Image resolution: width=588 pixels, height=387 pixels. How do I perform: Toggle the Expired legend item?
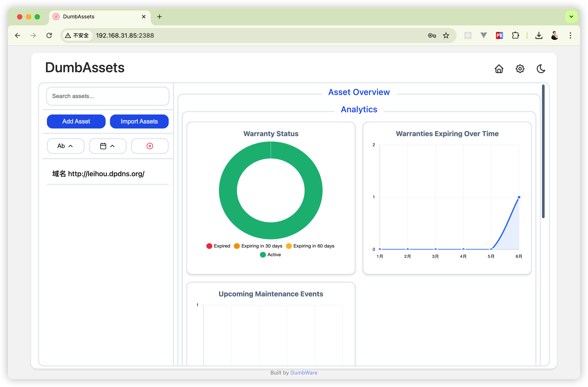pos(218,246)
